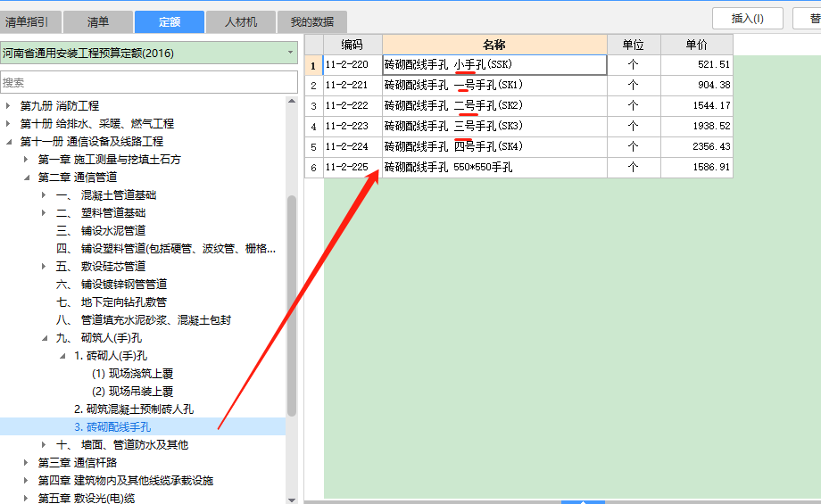This screenshot has width=821, height=504.
Task: Click price cell 2356.43
Action: [x=696, y=147]
